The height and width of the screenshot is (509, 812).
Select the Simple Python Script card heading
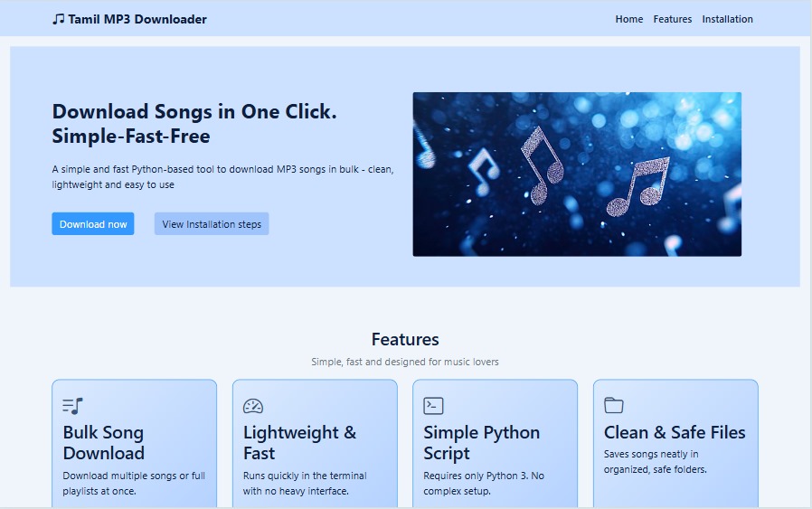point(482,443)
